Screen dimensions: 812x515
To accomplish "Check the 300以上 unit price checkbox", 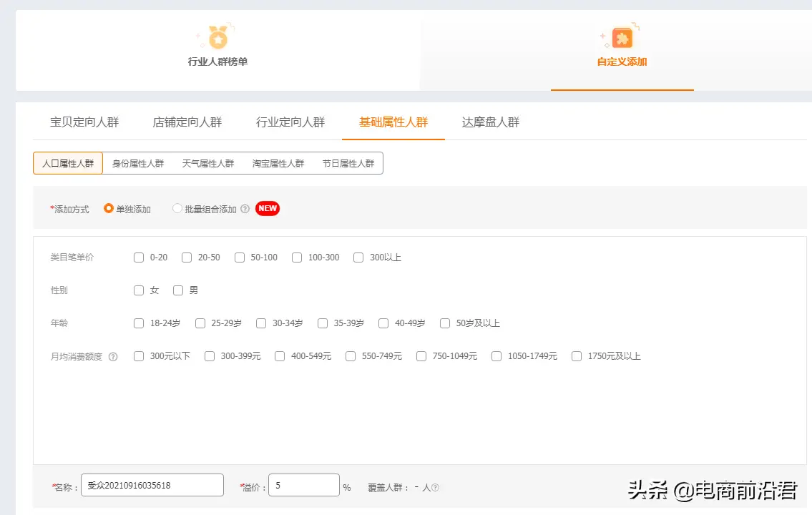I will tap(358, 257).
